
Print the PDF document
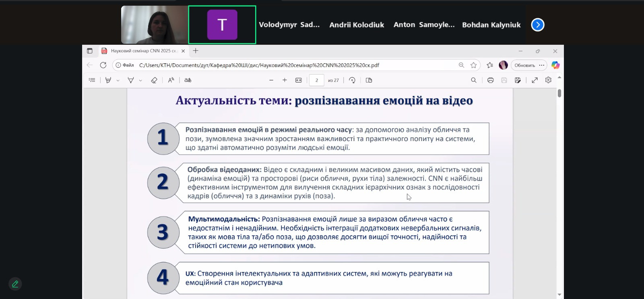(490, 80)
